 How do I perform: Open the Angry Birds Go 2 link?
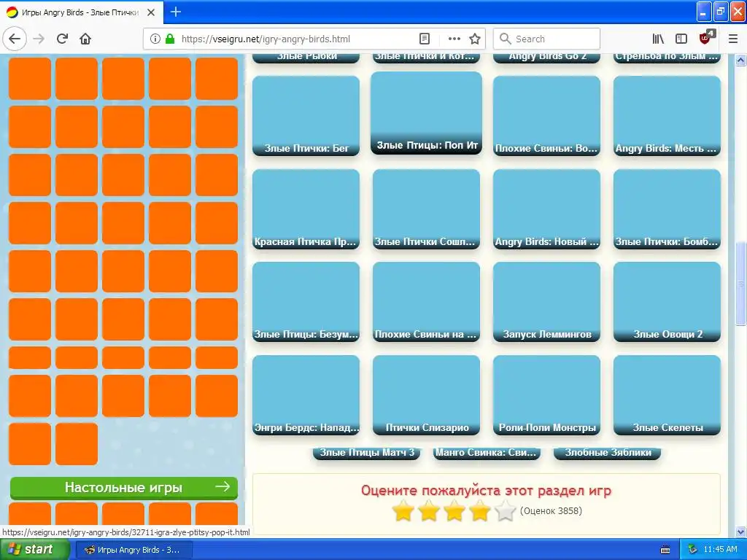coord(546,58)
